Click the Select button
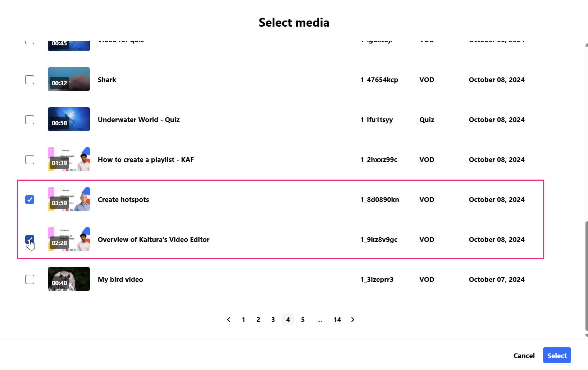The height and width of the screenshot is (370, 588). pyautogui.click(x=557, y=356)
